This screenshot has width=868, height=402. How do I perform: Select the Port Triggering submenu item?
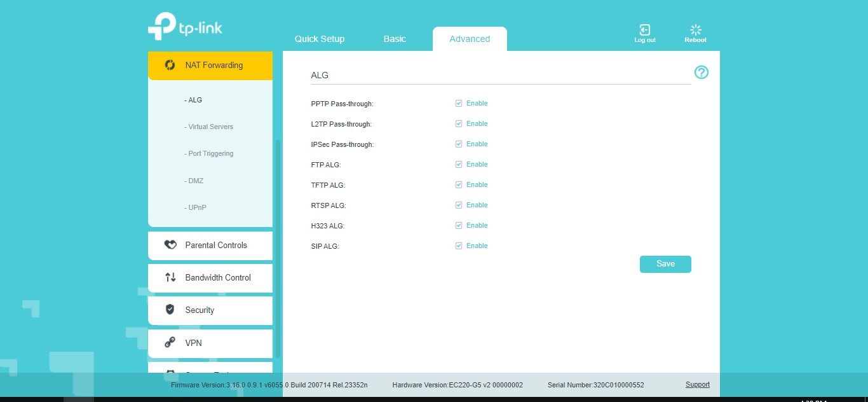point(210,153)
